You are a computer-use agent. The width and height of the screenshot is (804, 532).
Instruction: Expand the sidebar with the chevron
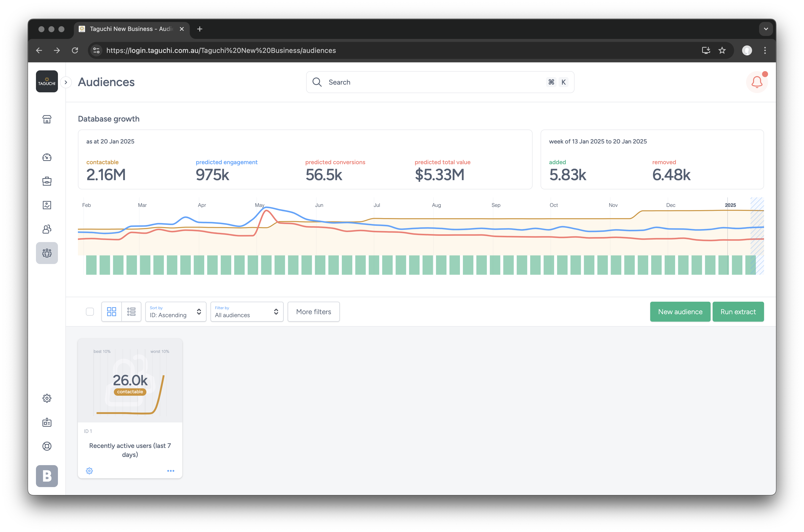pyautogui.click(x=66, y=82)
